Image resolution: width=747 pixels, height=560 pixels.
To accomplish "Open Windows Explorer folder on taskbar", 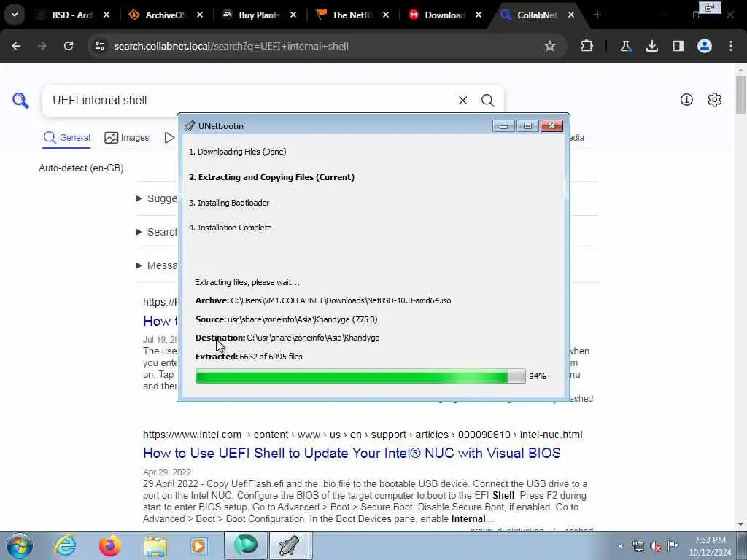I will [155, 545].
